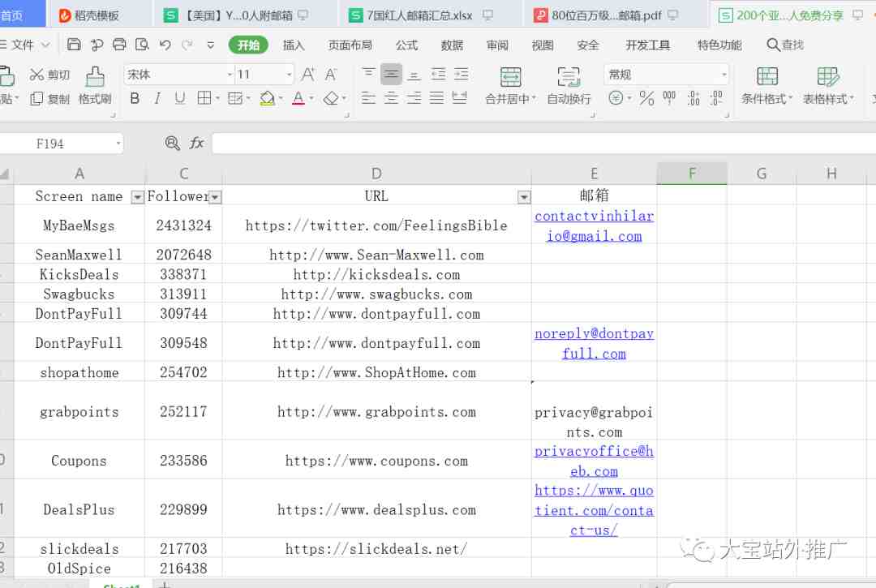Click the 查找 search button
Screen dimensions: 876x588
click(x=785, y=45)
